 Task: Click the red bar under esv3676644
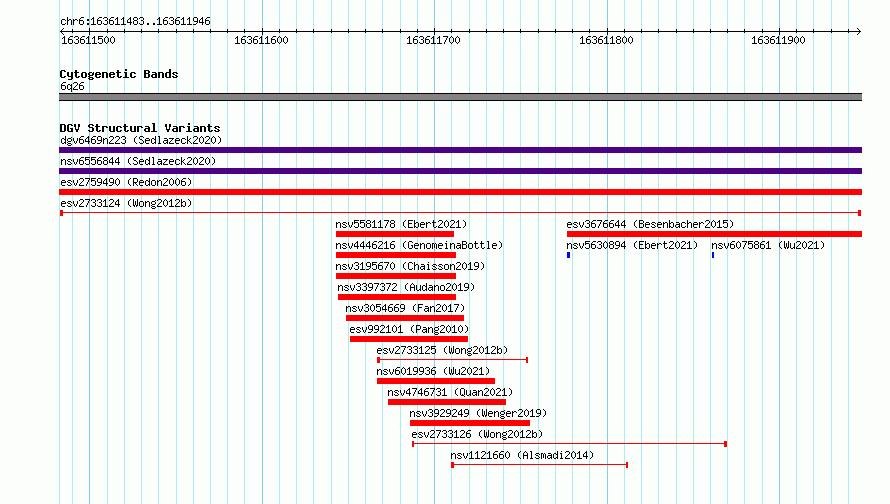[714, 234]
